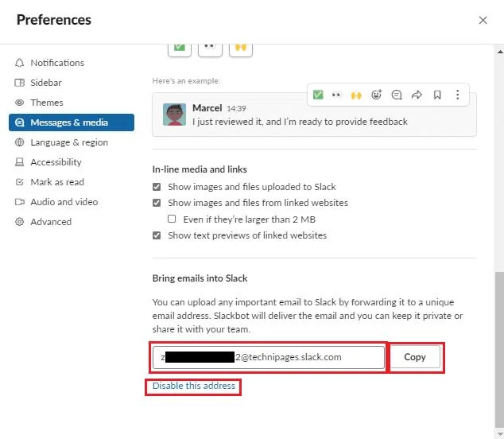Open the more actions three-dot menu
Screen dimensions: 504x439
457,95
